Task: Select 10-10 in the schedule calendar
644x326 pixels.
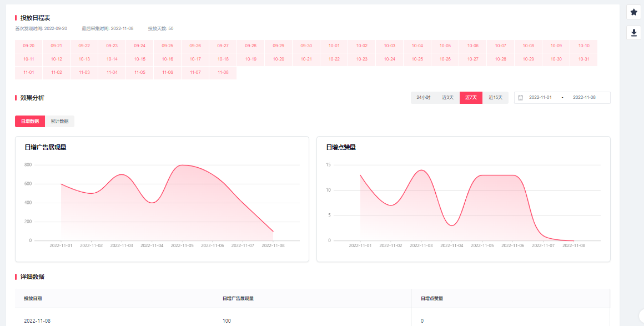Action: pyautogui.click(x=583, y=46)
